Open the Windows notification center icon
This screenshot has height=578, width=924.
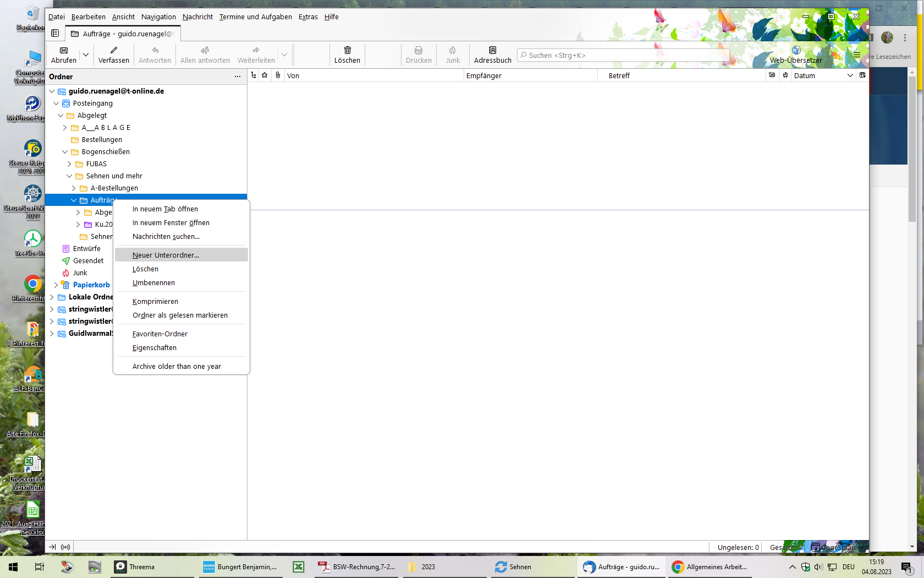coord(907,567)
